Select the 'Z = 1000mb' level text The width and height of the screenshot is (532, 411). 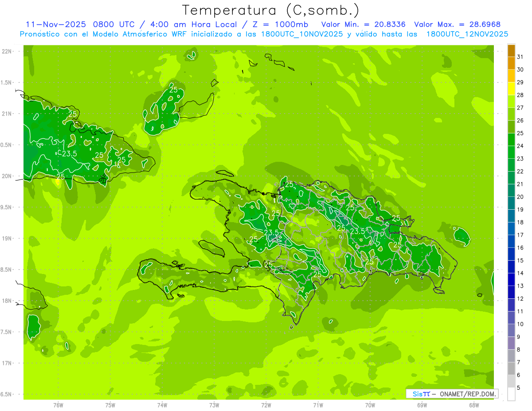coord(280,24)
